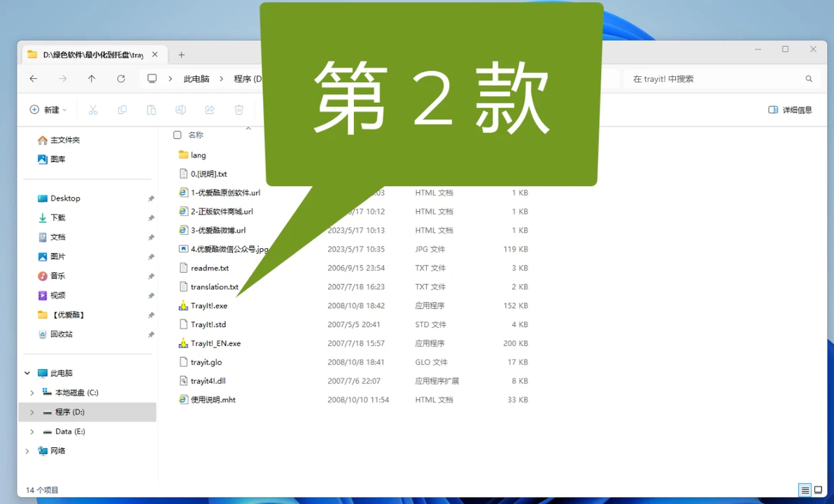Viewport: 834px width, 504px height.
Task: Click the Paste clipboard icon
Action: pyautogui.click(x=152, y=110)
